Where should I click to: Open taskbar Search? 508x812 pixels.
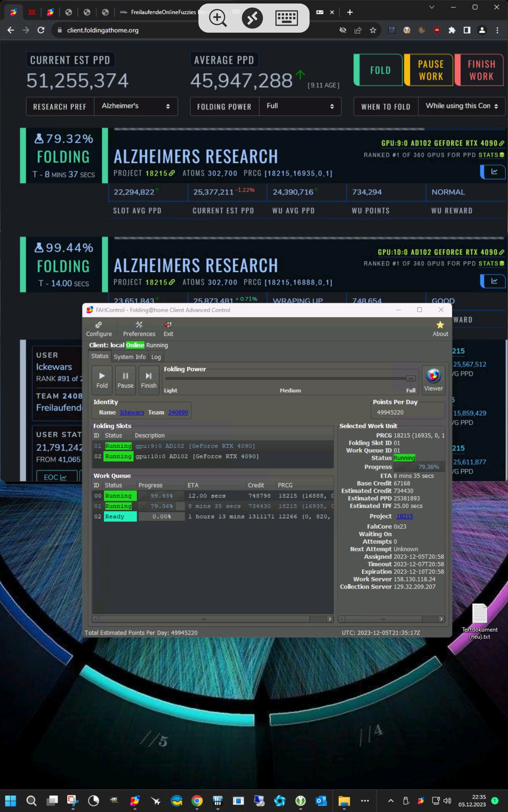click(31, 801)
